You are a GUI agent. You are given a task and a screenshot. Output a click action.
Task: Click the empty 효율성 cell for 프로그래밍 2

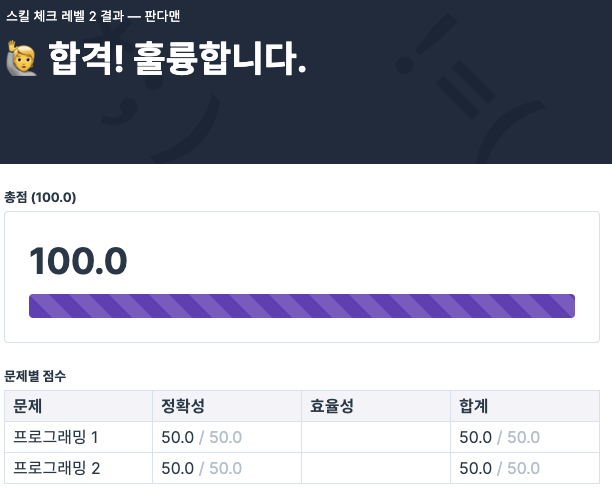click(x=375, y=468)
